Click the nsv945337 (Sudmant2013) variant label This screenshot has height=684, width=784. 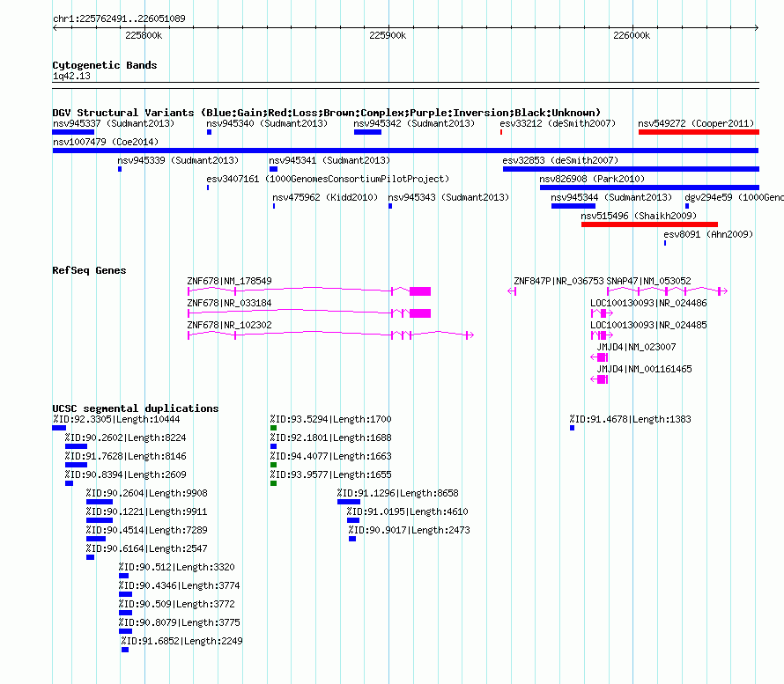point(114,123)
